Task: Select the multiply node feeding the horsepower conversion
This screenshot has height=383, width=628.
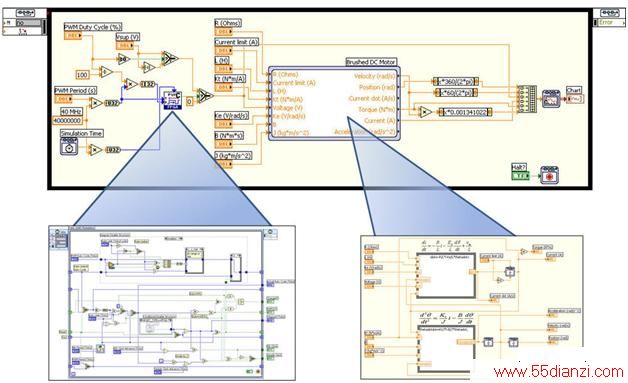Action: click(424, 113)
